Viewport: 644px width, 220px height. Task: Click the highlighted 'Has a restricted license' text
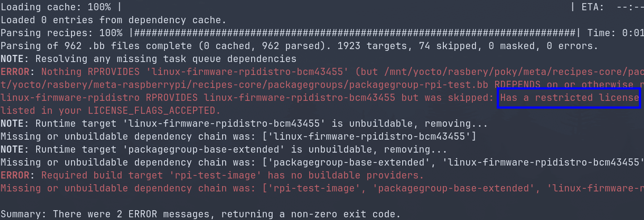click(569, 98)
